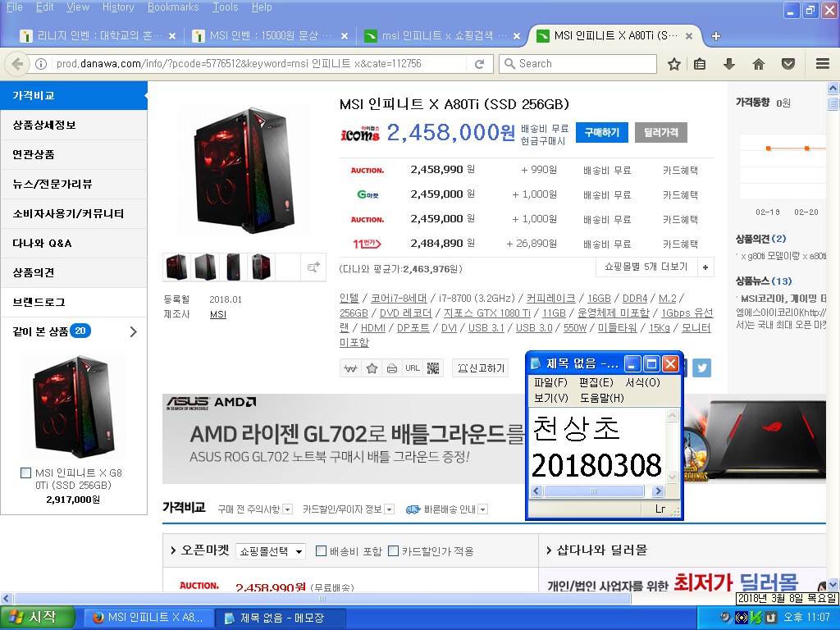Click Notepad's horizontal scrollbar thumb
This screenshot has width=840, height=630.
point(594,491)
